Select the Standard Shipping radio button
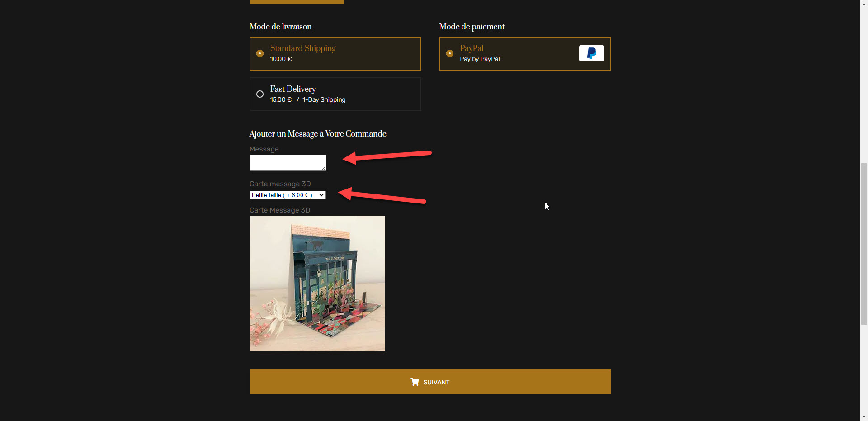Image resolution: width=868 pixels, height=421 pixels. 260,53
